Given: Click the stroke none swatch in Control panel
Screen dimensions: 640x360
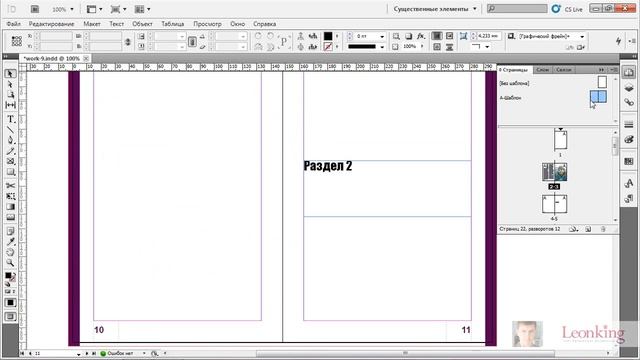Looking at the screenshot, I should click(328, 47).
